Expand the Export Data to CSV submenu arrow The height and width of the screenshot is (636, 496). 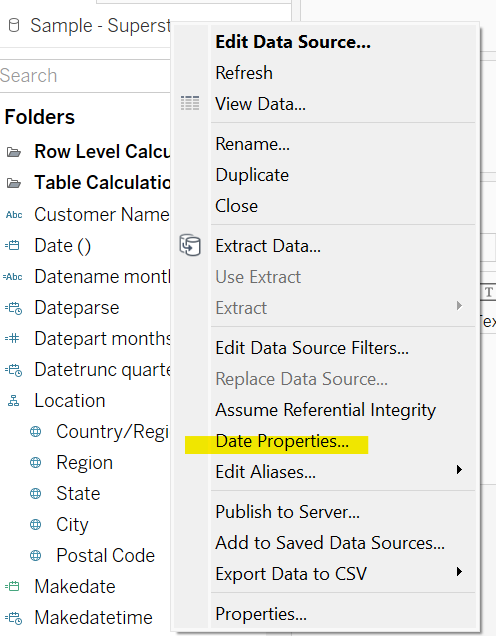[459, 572]
